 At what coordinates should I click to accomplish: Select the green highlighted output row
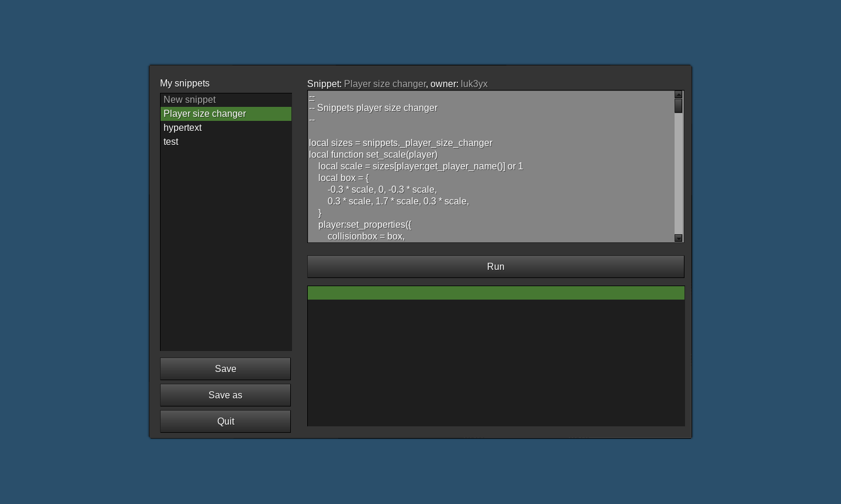coord(495,293)
